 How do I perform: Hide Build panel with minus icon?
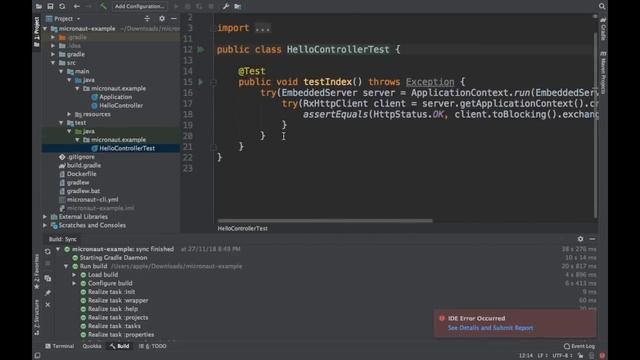coord(592,239)
